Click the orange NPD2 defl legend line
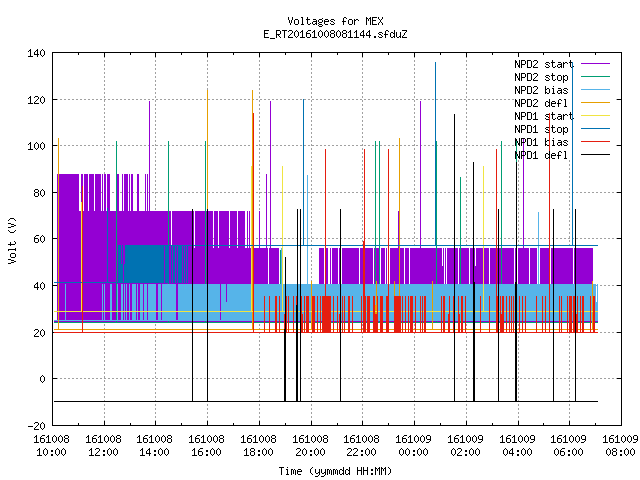The width and height of the screenshot is (640, 480). [595, 103]
